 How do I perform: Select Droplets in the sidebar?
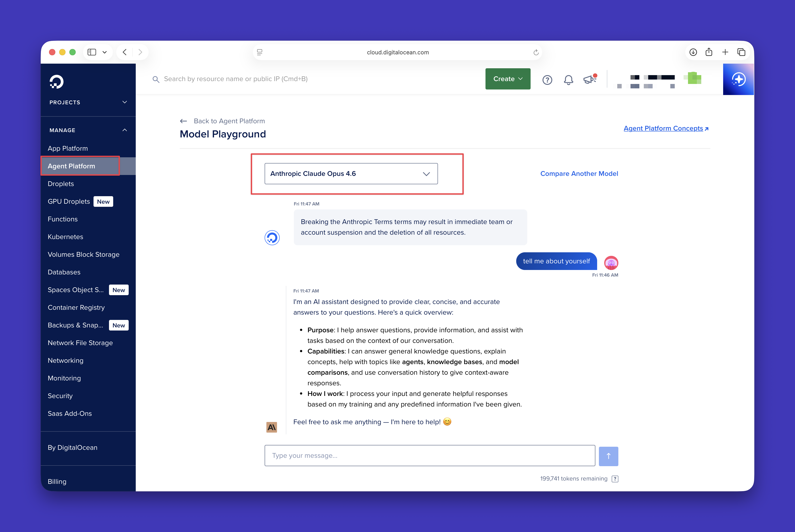[x=61, y=184]
